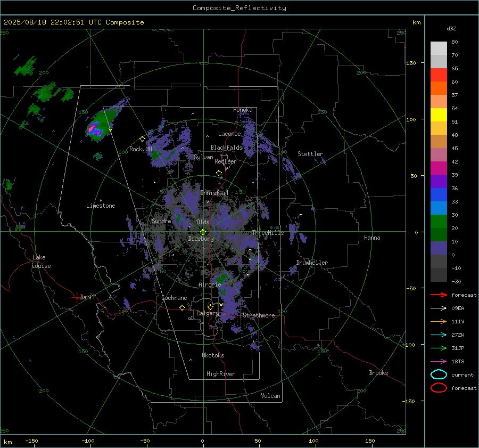This screenshot has width=479, height=448.
Task: Click the Drumheller label
Action: [312, 263]
